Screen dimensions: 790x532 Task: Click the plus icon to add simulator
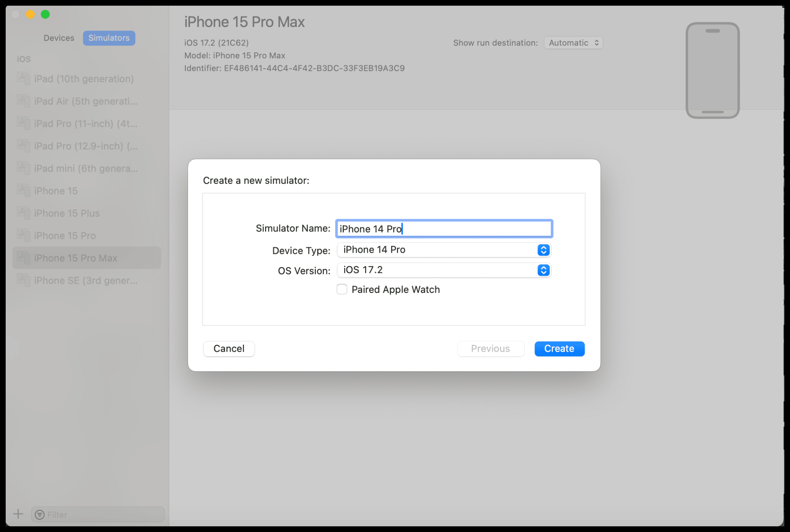(18, 514)
